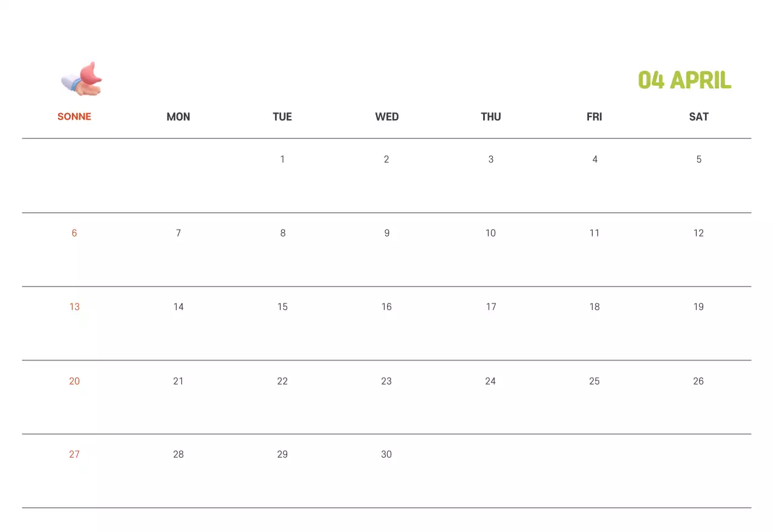The width and height of the screenshot is (774, 532).
Task: Click the MON column header
Action: 178,117
